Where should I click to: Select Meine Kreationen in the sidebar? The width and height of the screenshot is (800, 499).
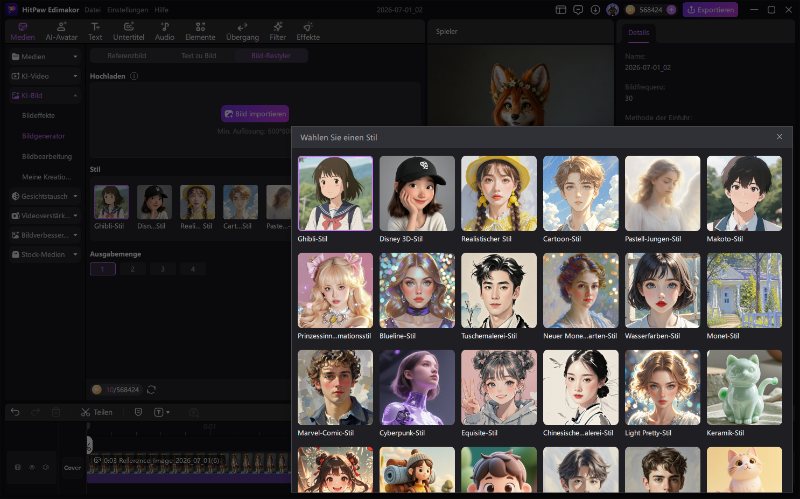46,177
